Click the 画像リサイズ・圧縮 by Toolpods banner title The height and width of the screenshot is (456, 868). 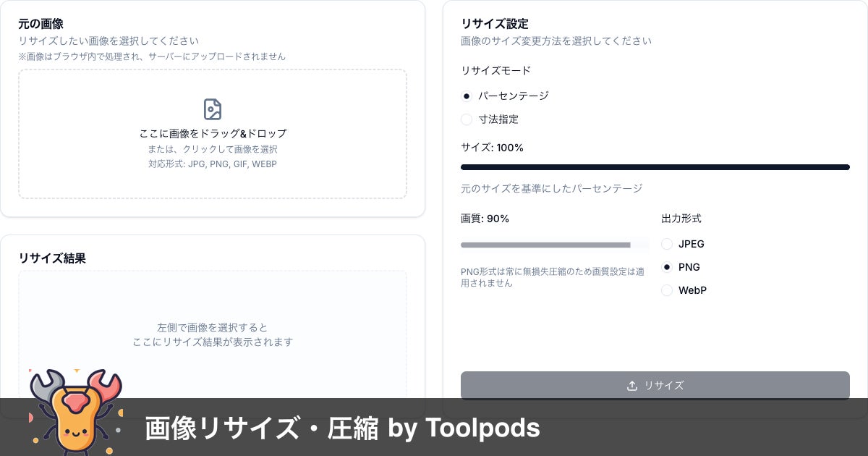pyautogui.click(x=342, y=428)
